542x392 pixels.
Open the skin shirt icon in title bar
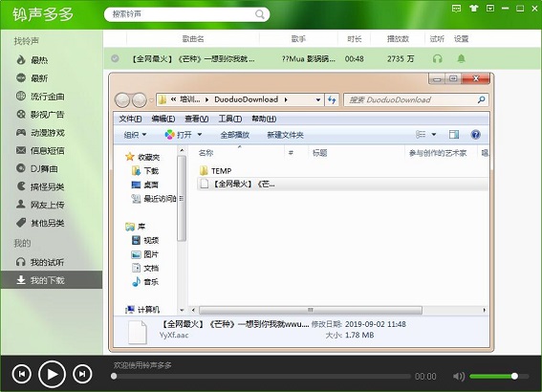pyautogui.click(x=473, y=9)
